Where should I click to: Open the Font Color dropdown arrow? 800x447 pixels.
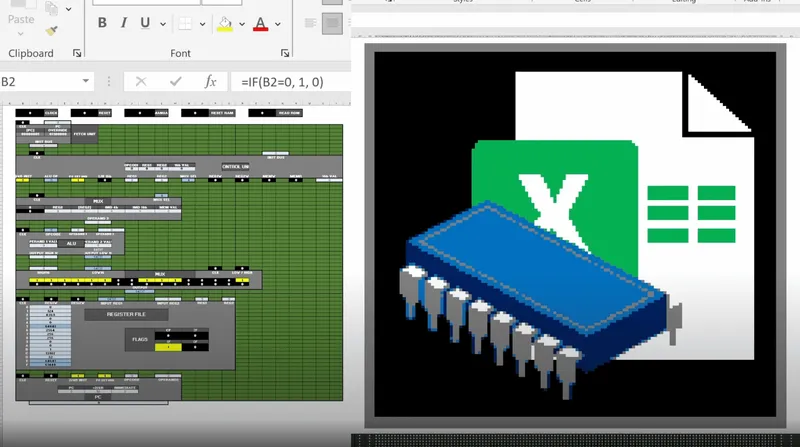tap(278, 23)
